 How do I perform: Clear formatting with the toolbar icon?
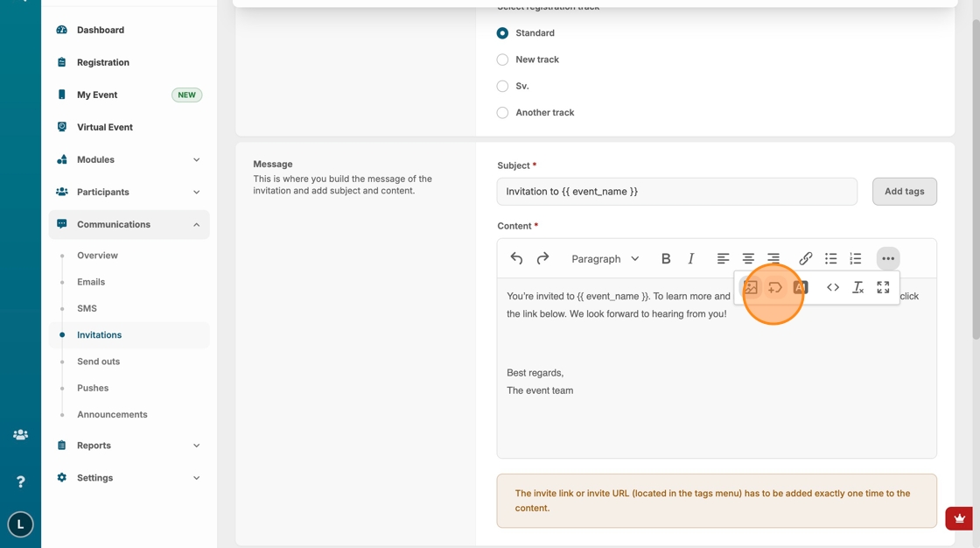click(857, 287)
